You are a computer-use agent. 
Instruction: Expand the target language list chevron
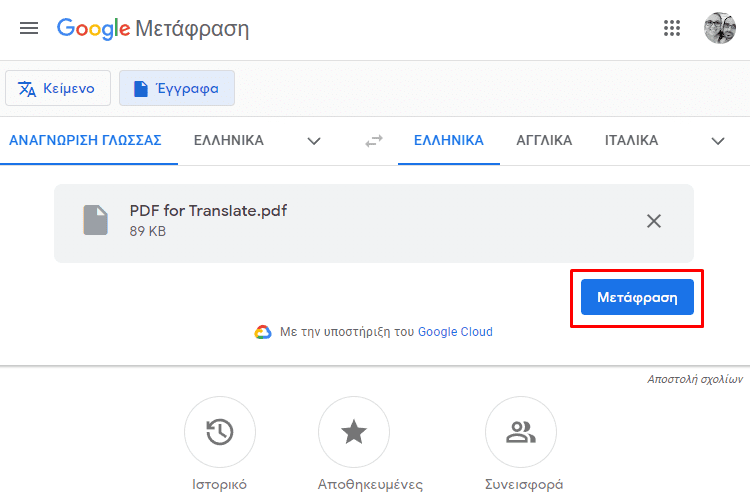point(717,141)
